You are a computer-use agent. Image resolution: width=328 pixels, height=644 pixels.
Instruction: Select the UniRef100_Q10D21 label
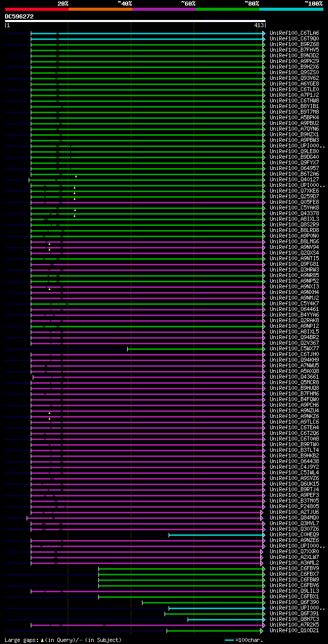(x=294, y=630)
